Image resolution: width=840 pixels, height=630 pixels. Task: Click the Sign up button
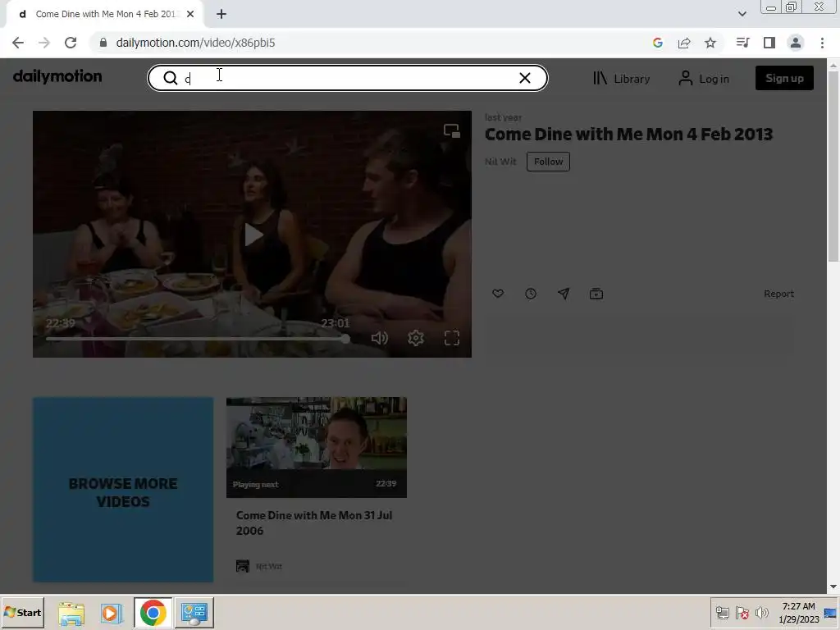coord(784,78)
